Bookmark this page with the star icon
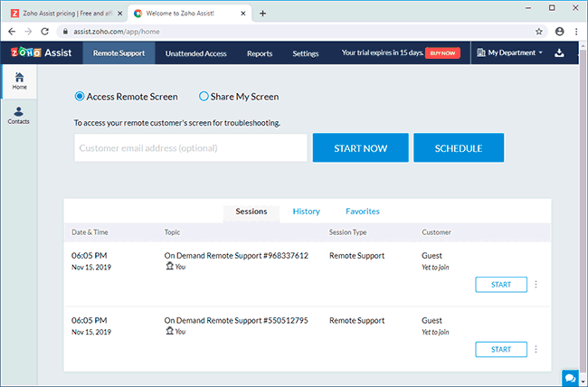The height and width of the screenshot is (387, 588). 539,31
